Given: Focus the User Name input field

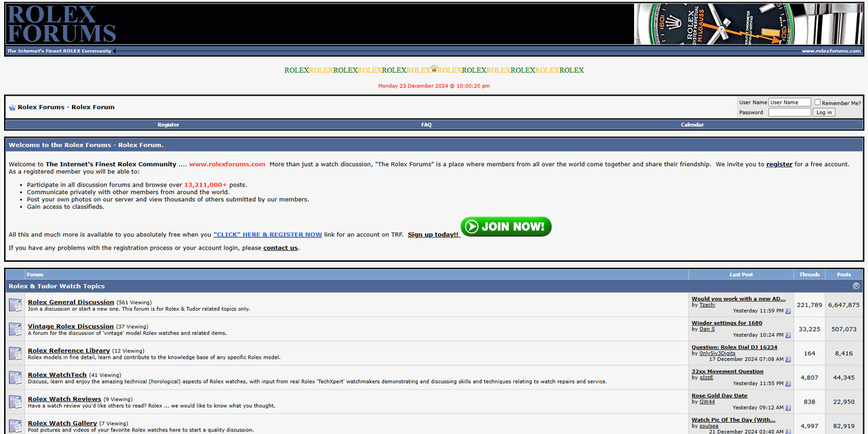Looking at the screenshot, I should click(789, 102).
